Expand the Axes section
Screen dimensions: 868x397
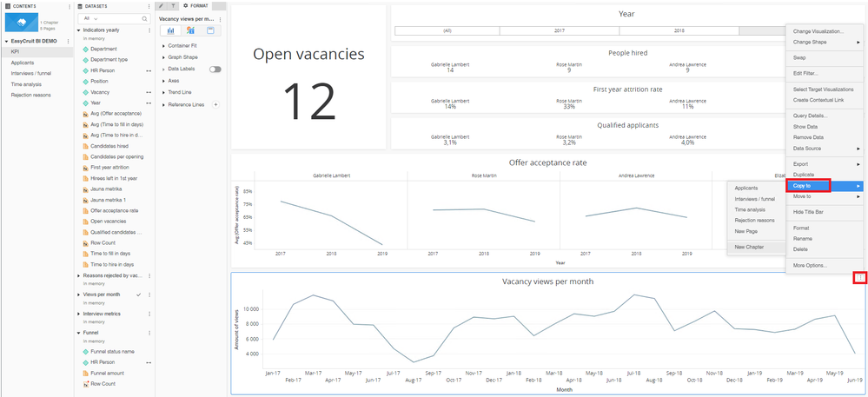click(x=164, y=81)
